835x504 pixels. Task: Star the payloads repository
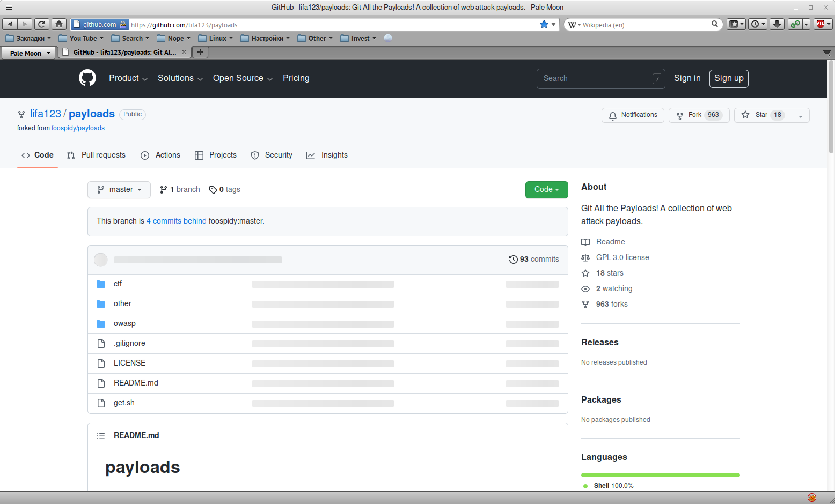tap(763, 115)
